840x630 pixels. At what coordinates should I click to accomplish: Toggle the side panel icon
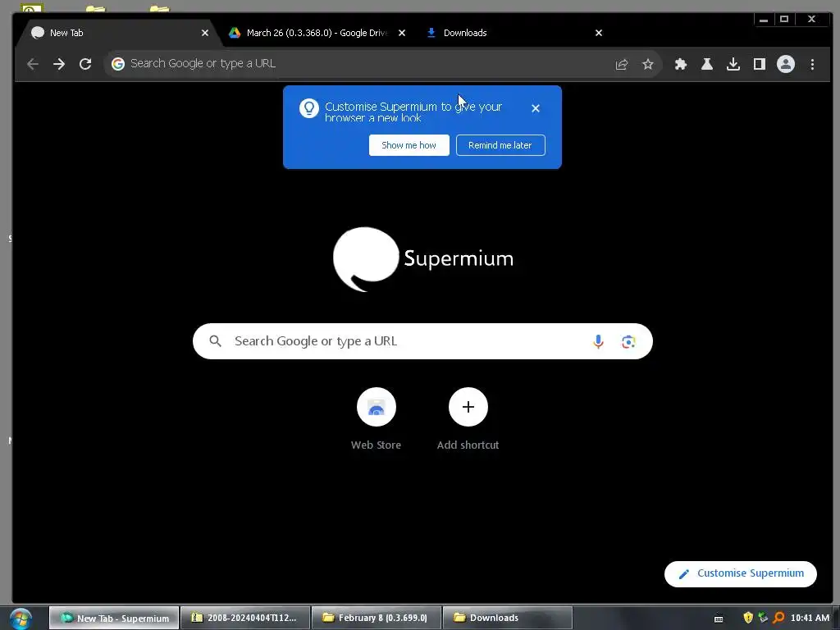759,64
